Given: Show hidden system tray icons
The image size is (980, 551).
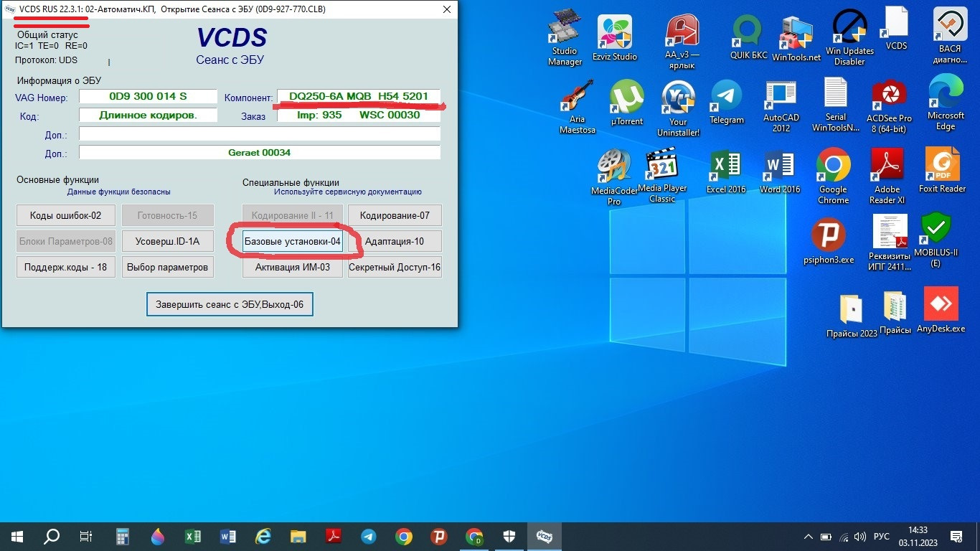Looking at the screenshot, I should [x=809, y=536].
